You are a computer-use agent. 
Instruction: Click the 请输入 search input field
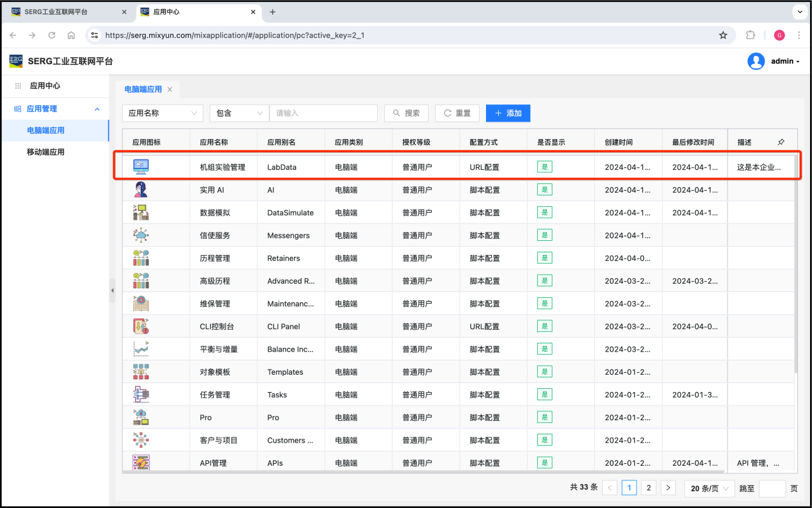point(323,113)
